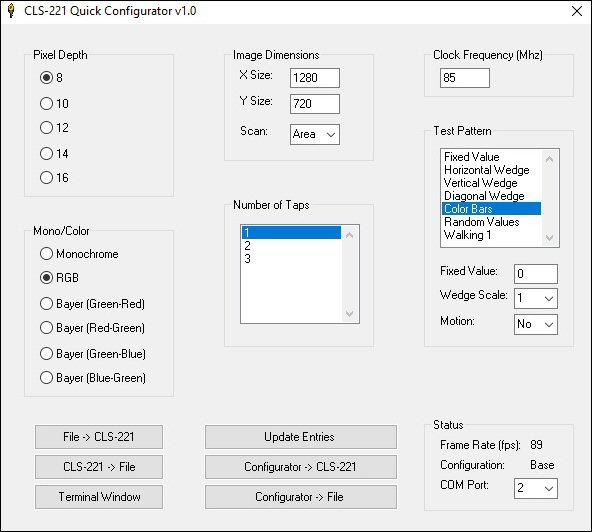The image size is (592, 532).
Task: Open the Scan type dropdown
Action: pos(315,134)
